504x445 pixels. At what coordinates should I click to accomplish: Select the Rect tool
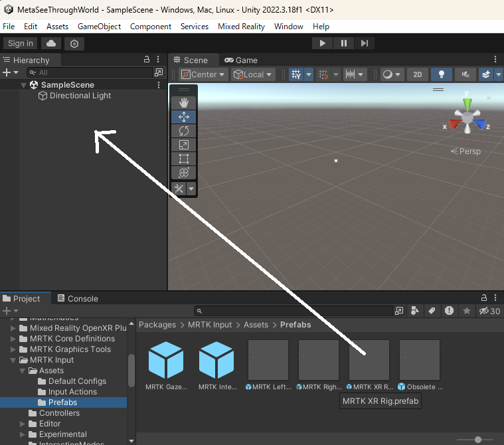tap(183, 159)
